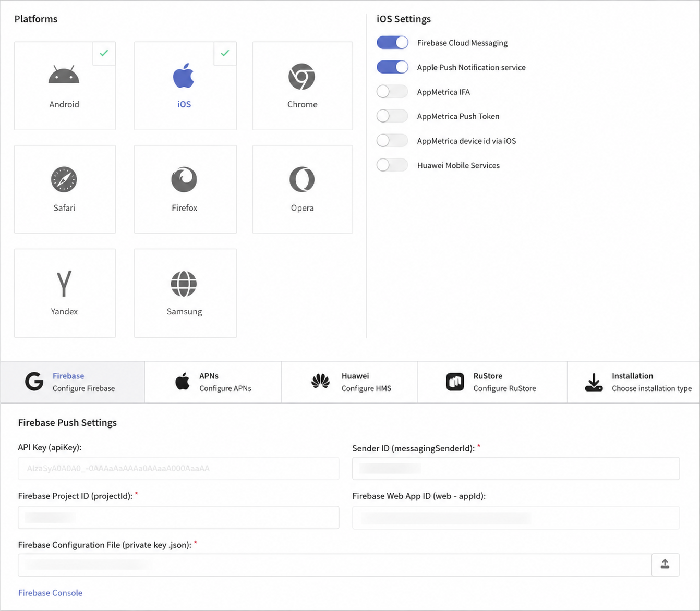Click the Apple Push Notification service label
The height and width of the screenshot is (611, 700).
click(471, 67)
